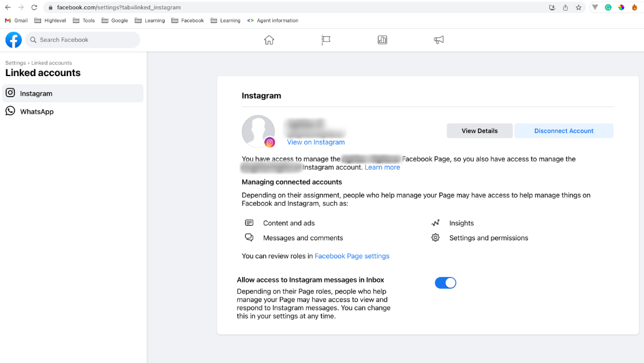Click the Instagram icon in sidebar
This screenshot has width=644, height=363.
pos(10,93)
